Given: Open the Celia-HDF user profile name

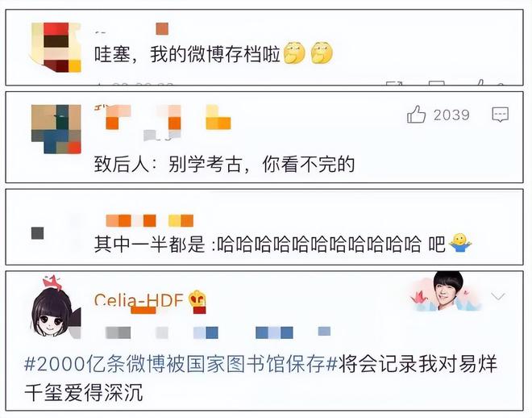Looking at the screenshot, I should (139, 300).
